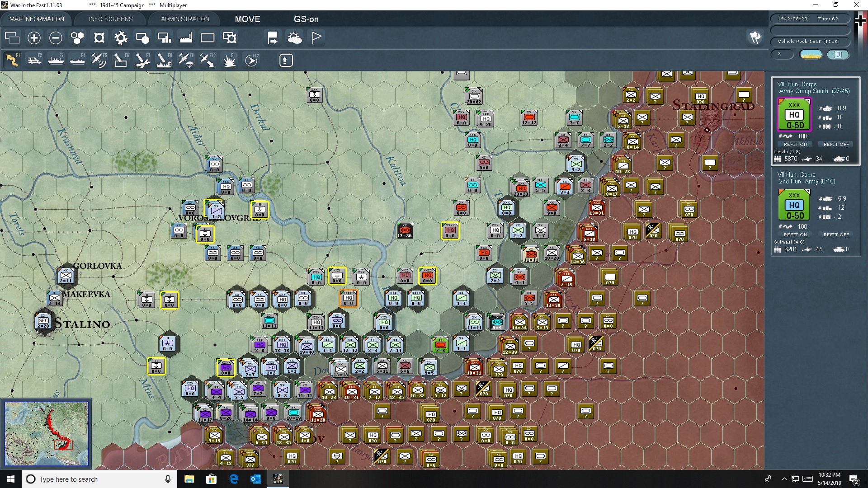Open Microsoft Edge from the taskbar
This screenshot has height=488, width=868.
coord(234,479)
